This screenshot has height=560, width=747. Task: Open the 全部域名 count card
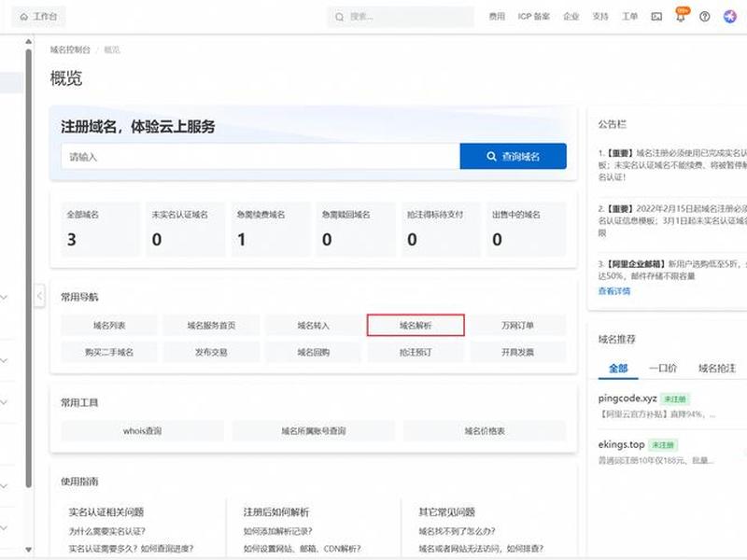click(101, 229)
